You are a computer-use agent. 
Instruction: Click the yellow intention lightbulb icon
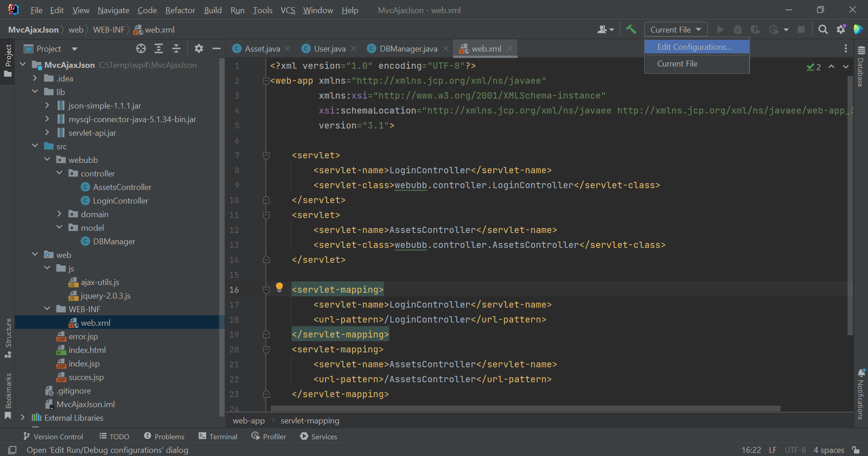pos(279,287)
